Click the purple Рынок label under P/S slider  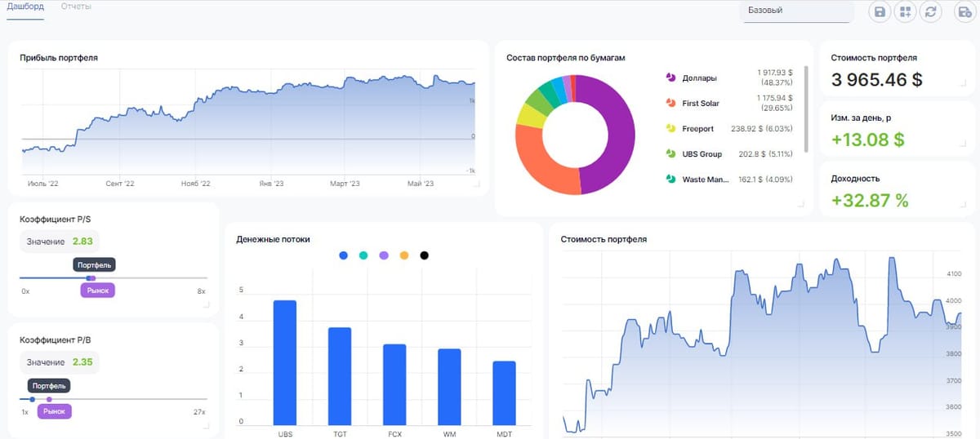(x=98, y=290)
